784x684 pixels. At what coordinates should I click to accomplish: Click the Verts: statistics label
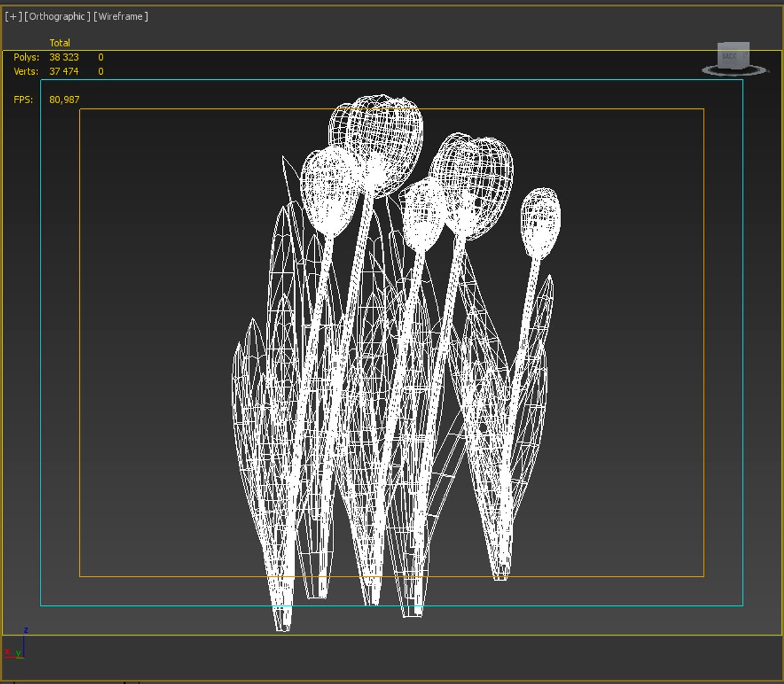pyautogui.click(x=26, y=72)
